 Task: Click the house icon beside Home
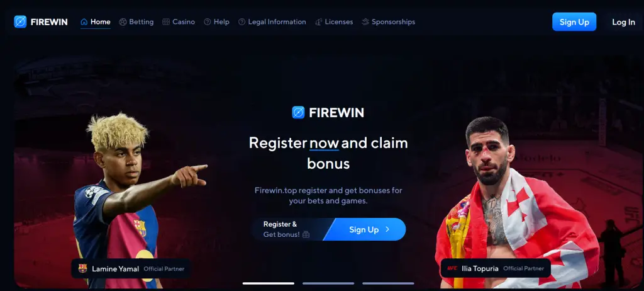84,22
